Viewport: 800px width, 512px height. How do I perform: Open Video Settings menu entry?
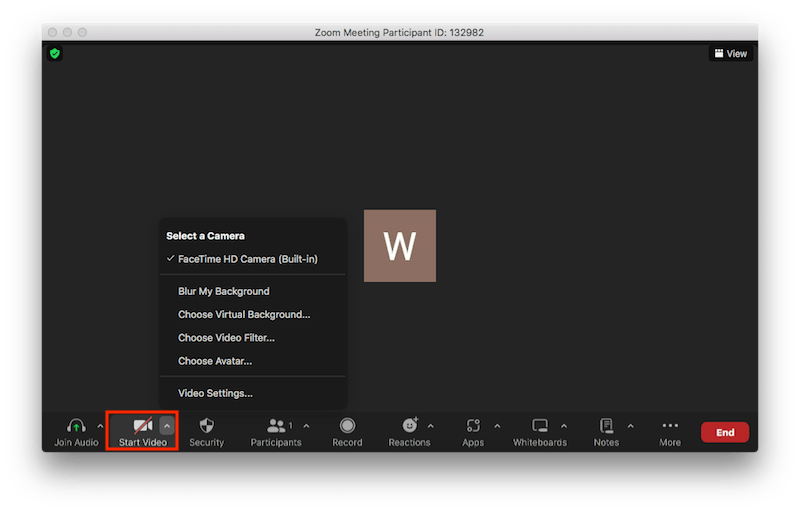tap(253, 393)
